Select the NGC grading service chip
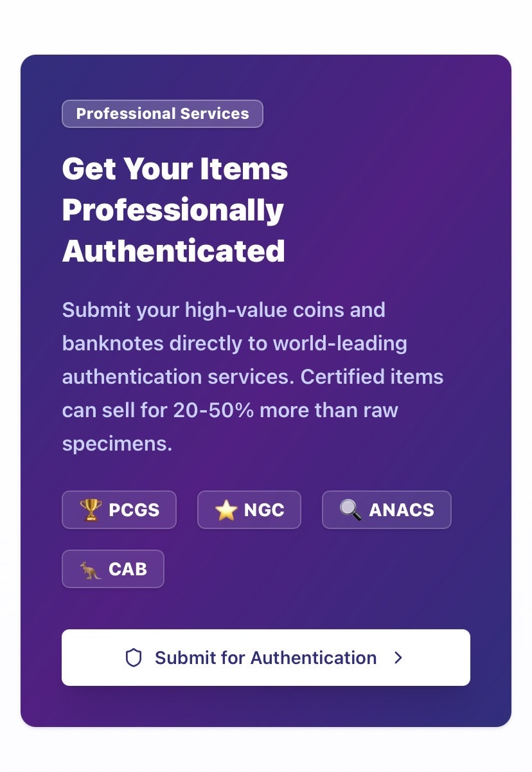The width and height of the screenshot is (532, 772). point(249,509)
